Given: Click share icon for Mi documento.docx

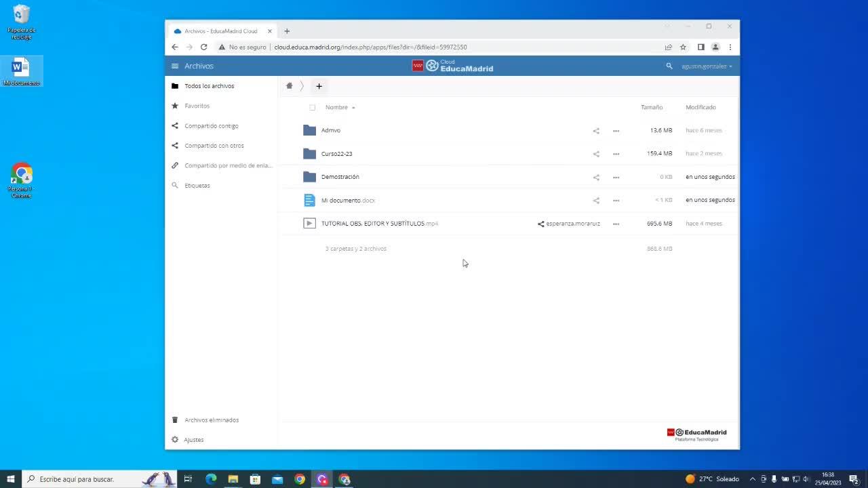Looking at the screenshot, I should [x=596, y=201].
